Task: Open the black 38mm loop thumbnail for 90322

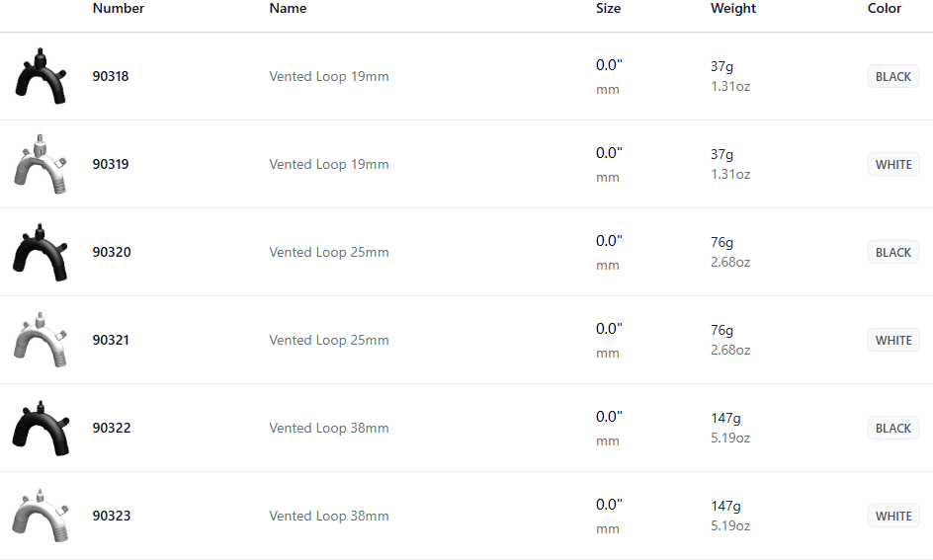Action: 41,428
